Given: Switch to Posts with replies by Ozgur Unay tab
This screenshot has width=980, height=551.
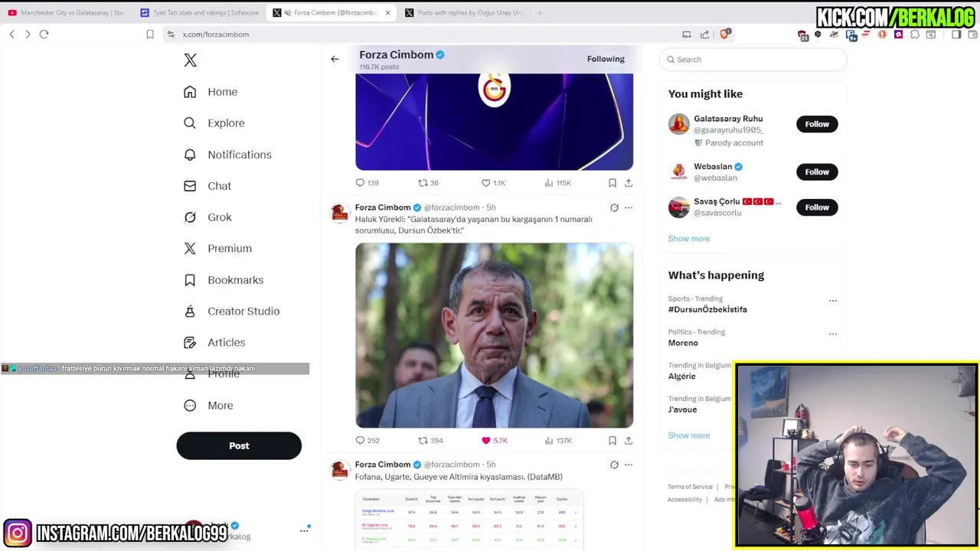Looking at the screenshot, I should [x=464, y=13].
